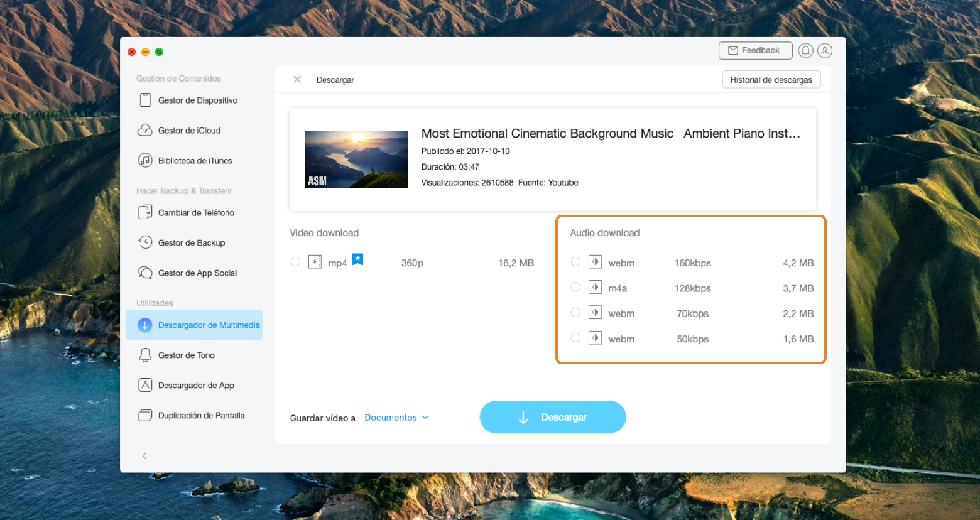Click the Video download heading
The image size is (980, 520).
click(324, 232)
